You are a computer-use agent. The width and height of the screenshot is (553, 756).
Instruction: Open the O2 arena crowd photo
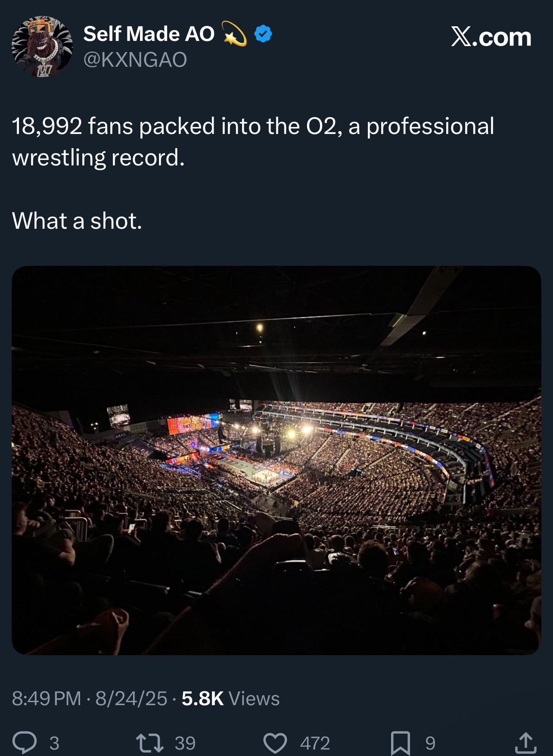276,460
